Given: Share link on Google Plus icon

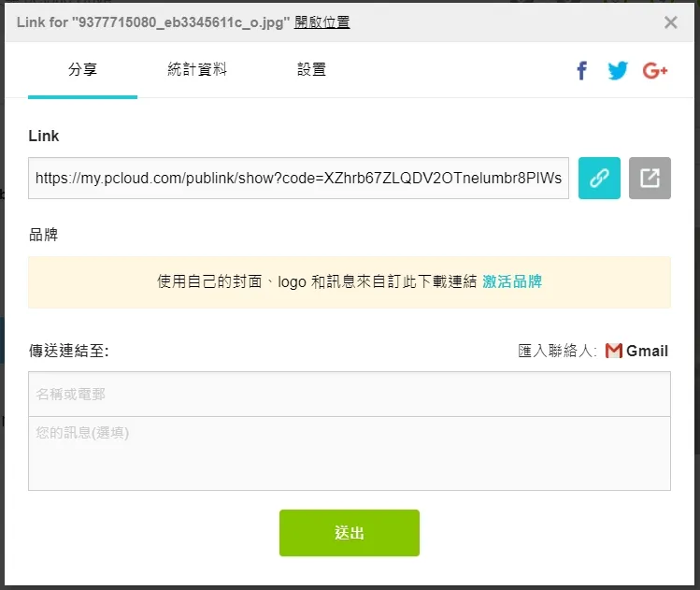Looking at the screenshot, I should point(655,70).
